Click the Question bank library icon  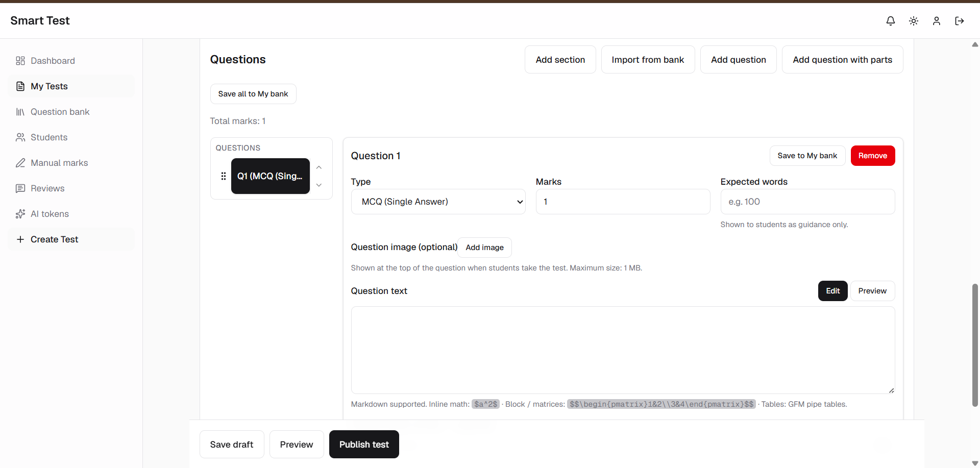pyautogui.click(x=20, y=112)
